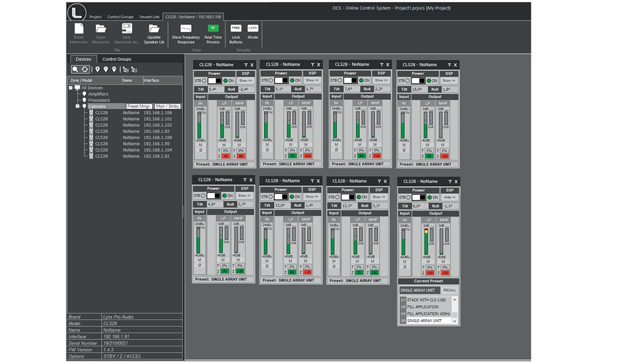Collapse the All Devices tree node
The image size is (644, 362).
point(71,88)
